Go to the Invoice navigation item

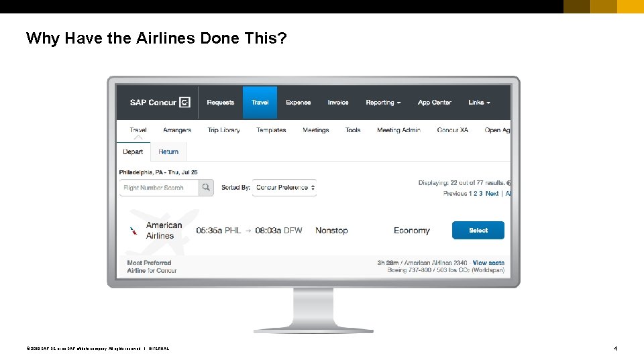click(x=338, y=103)
